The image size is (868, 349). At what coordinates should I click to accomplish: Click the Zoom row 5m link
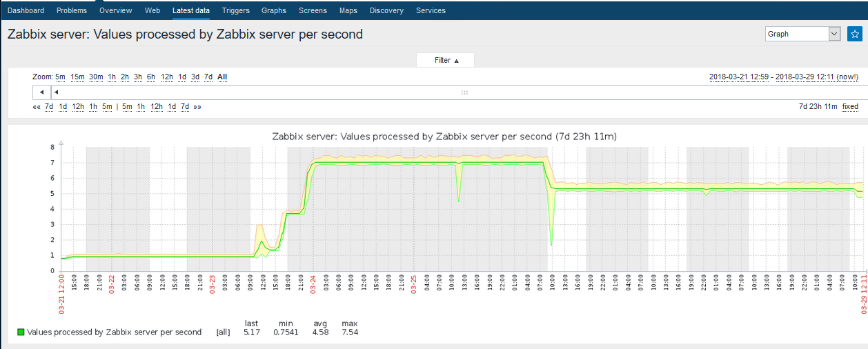click(61, 77)
